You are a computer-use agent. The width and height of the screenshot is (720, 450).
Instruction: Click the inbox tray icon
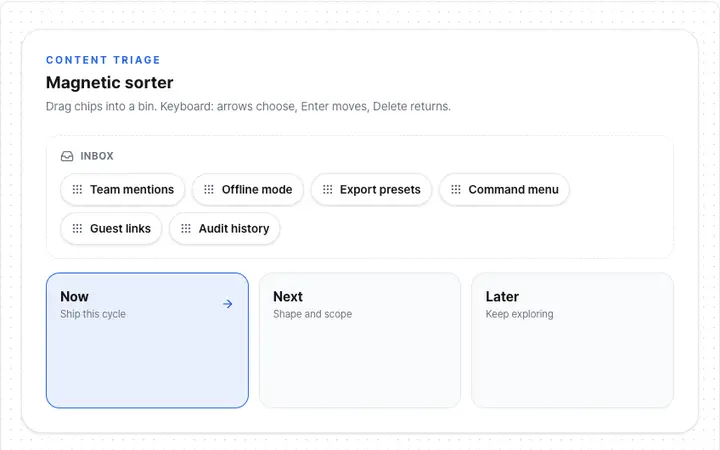click(x=67, y=156)
